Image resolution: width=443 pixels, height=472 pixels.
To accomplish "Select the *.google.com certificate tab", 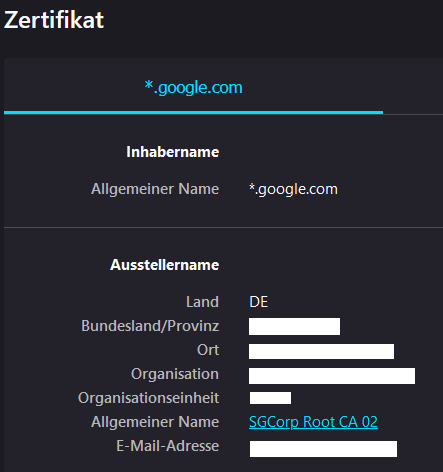I will (x=193, y=87).
